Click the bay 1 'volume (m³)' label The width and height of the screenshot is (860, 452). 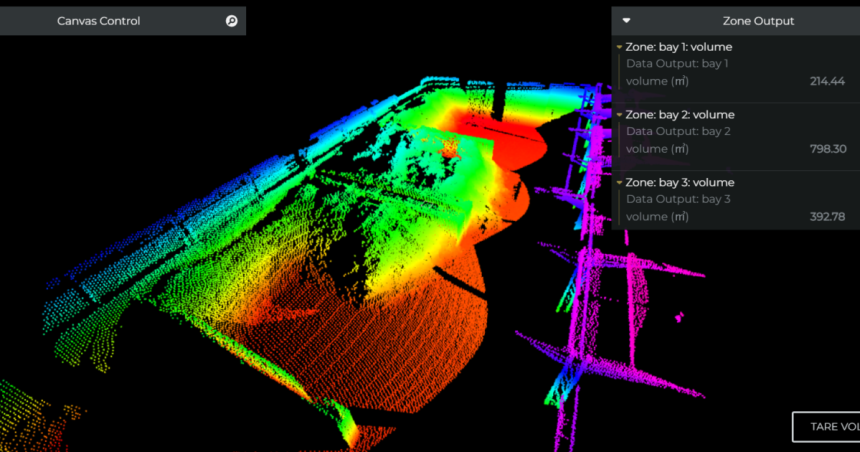coord(657,81)
